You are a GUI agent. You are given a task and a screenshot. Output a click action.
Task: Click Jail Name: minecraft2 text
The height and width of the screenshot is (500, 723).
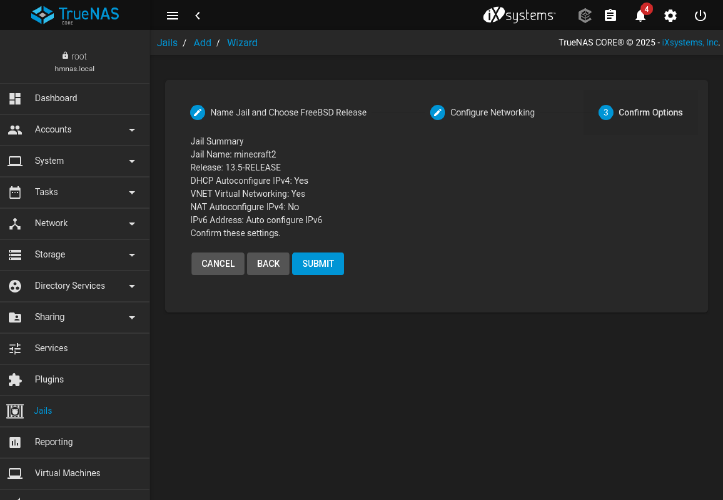[233, 155]
